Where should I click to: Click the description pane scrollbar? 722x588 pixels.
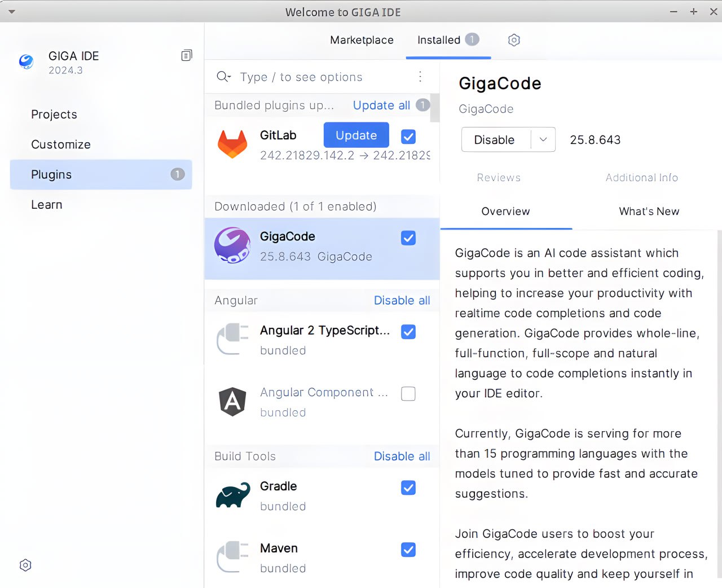(x=719, y=403)
